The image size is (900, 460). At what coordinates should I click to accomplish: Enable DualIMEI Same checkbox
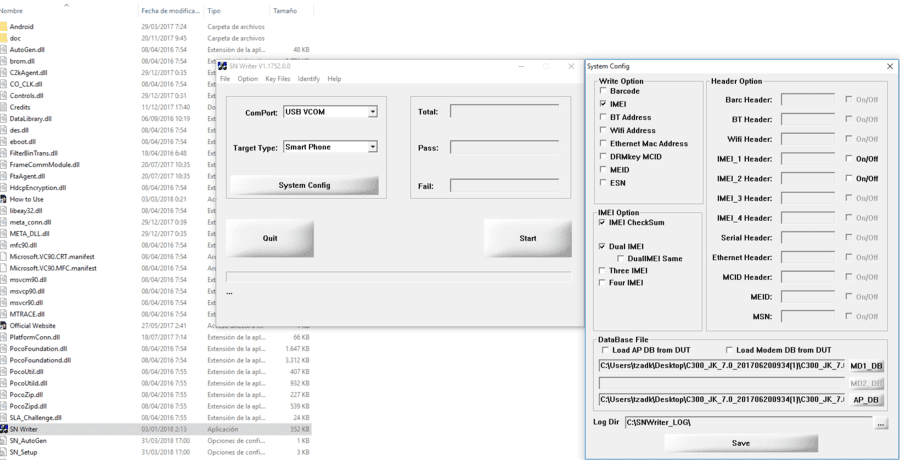[620, 258]
